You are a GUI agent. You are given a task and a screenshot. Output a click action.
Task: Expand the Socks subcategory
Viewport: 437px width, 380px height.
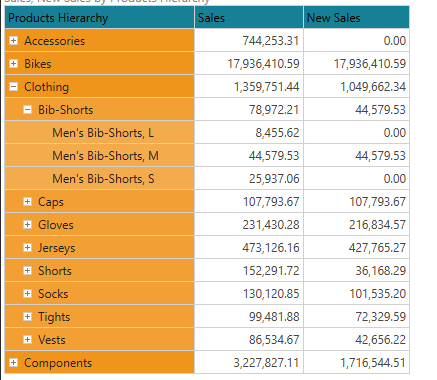point(27,294)
